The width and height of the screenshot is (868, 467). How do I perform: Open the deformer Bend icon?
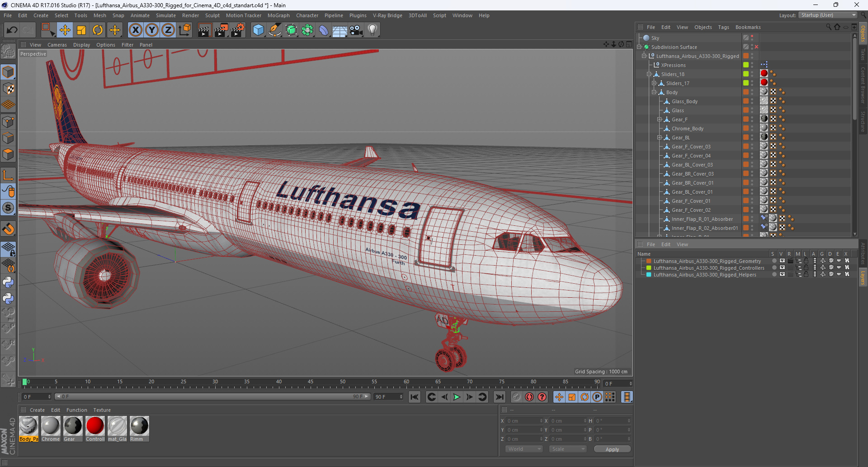[324, 30]
